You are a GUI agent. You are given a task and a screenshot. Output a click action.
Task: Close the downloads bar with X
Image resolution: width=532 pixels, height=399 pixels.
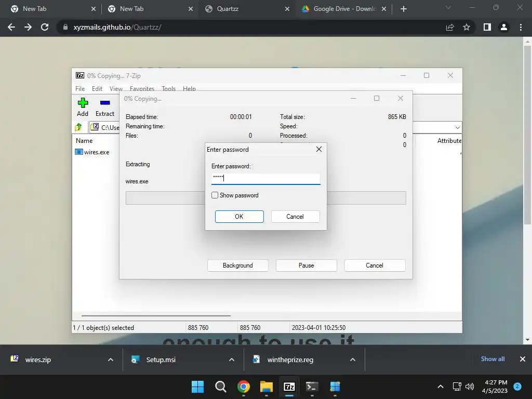523,359
